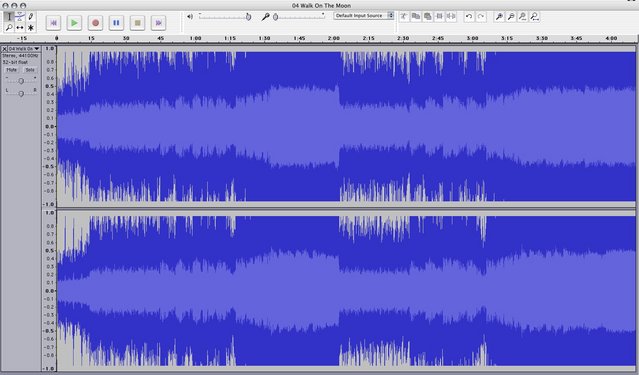Click the Zoom Out magnifier icon

(511, 17)
